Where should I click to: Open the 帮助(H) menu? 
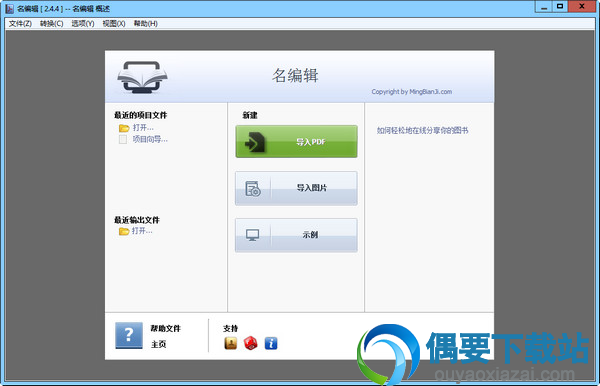point(145,24)
